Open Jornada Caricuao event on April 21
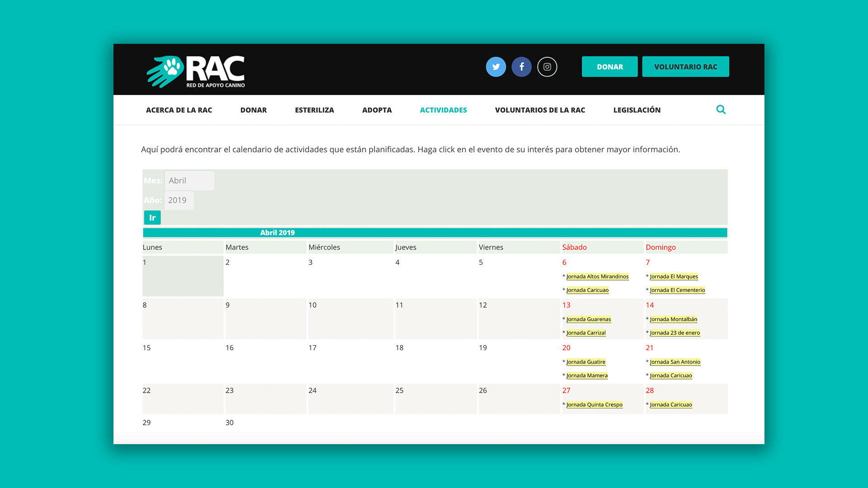This screenshot has width=868, height=488. pyautogui.click(x=671, y=375)
